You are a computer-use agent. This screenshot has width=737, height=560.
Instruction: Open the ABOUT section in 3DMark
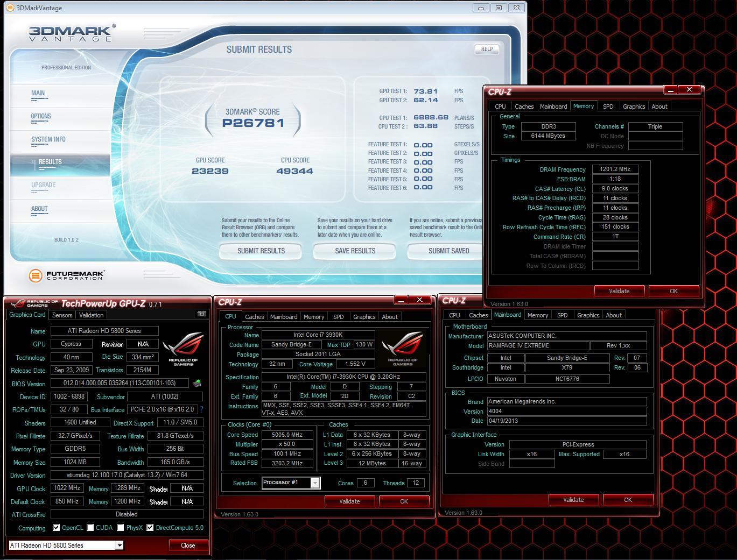[x=39, y=209]
